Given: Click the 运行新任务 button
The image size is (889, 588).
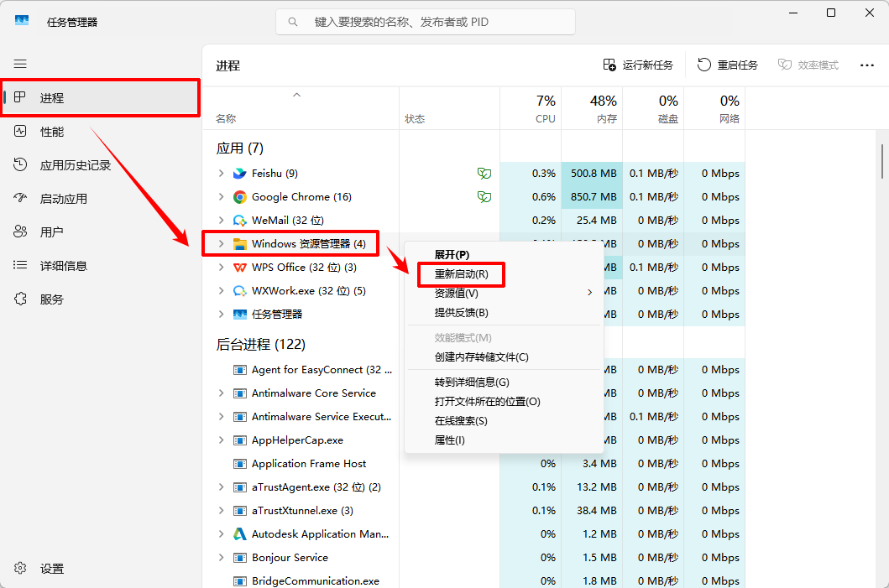Looking at the screenshot, I should point(638,65).
